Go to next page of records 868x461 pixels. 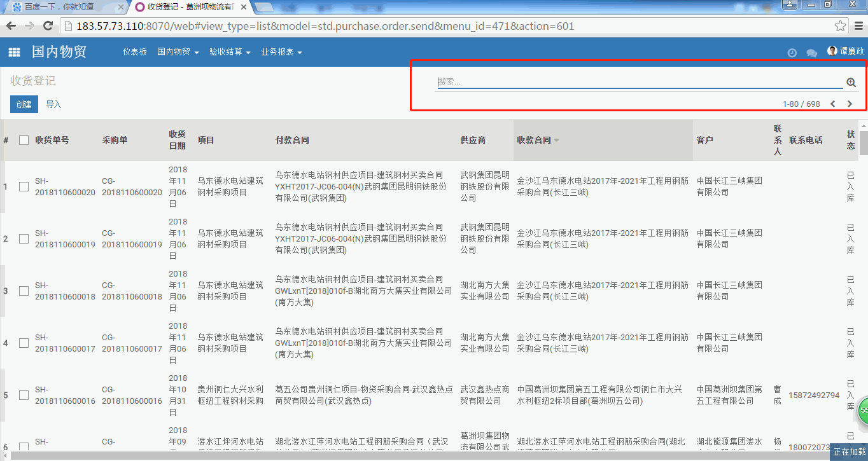[x=850, y=104]
